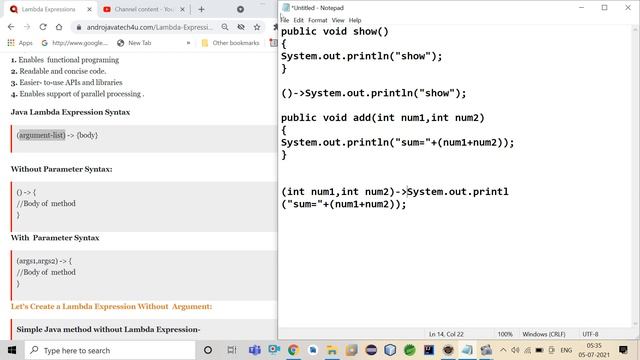Open VirtualBox cube icon on taskbar

pyautogui.click(x=390, y=350)
